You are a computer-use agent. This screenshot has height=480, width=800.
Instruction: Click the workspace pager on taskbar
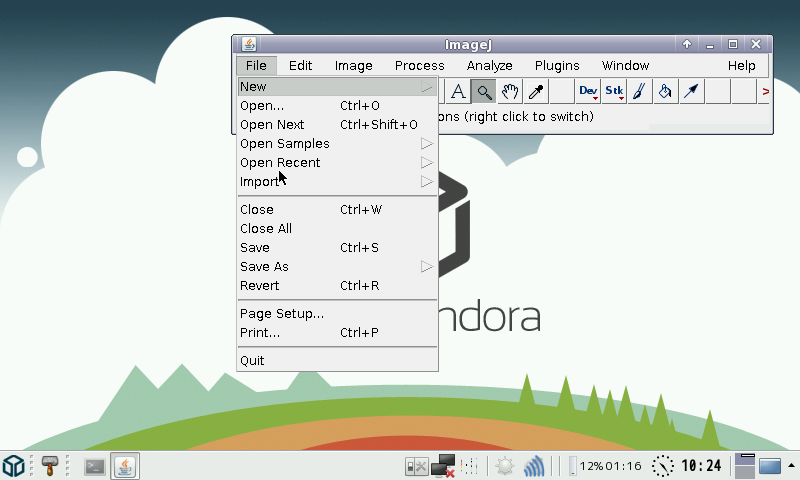click(x=744, y=466)
